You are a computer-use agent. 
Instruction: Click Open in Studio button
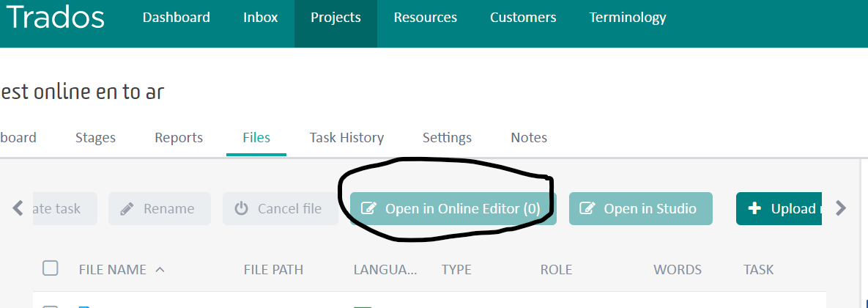[x=640, y=209]
